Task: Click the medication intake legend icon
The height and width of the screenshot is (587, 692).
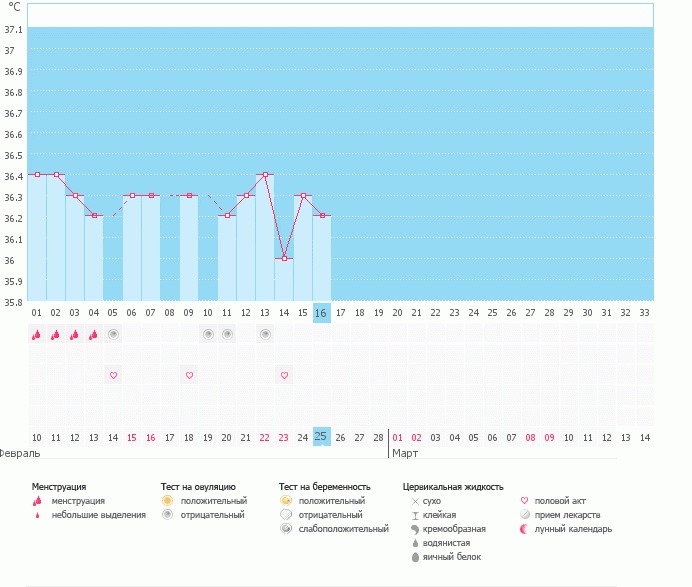Action: click(x=525, y=515)
